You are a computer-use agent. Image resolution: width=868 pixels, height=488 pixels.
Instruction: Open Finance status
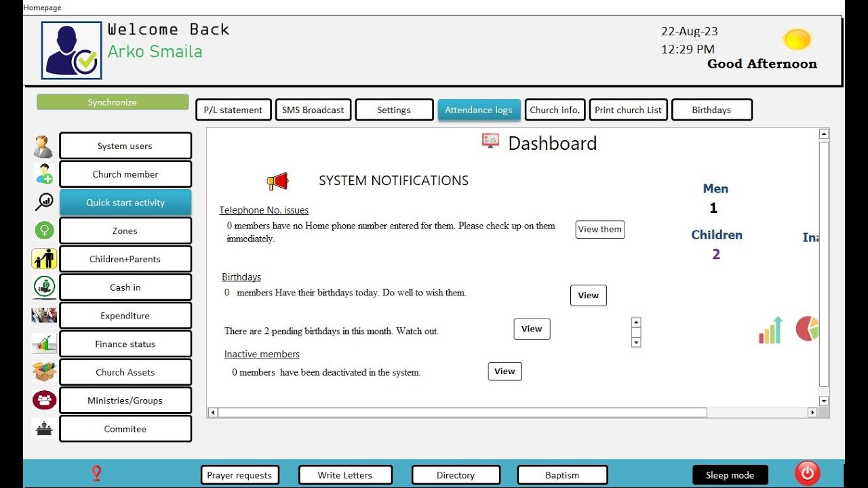point(125,344)
